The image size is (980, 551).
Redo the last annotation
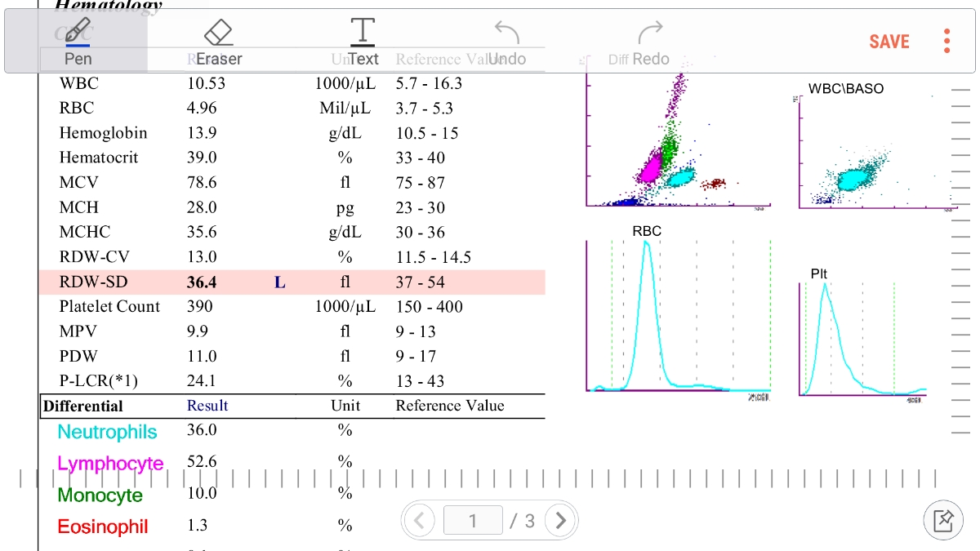coord(651,41)
